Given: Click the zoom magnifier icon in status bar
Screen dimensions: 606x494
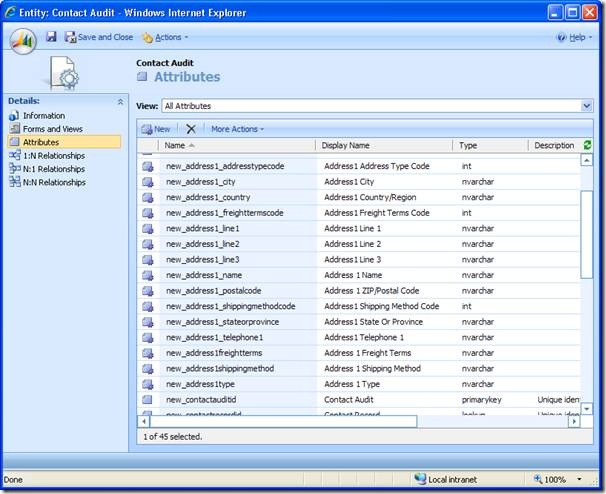Looking at the screenshot, I should [541, 479].
